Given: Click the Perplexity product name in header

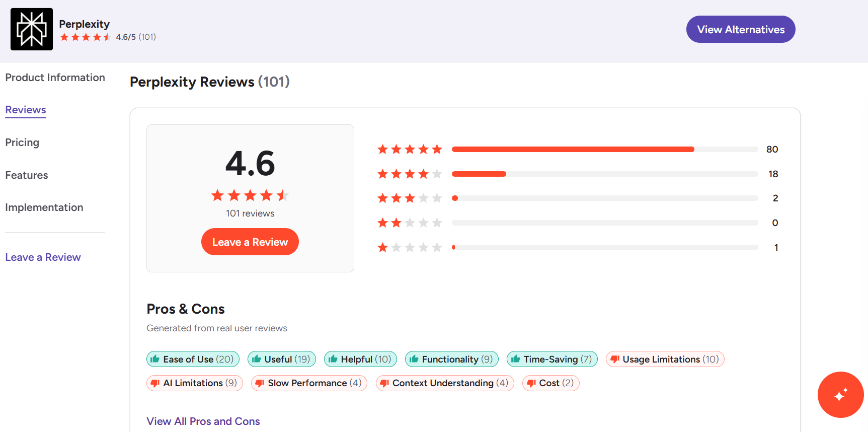Looking at the screenshot, I should 84,24.
